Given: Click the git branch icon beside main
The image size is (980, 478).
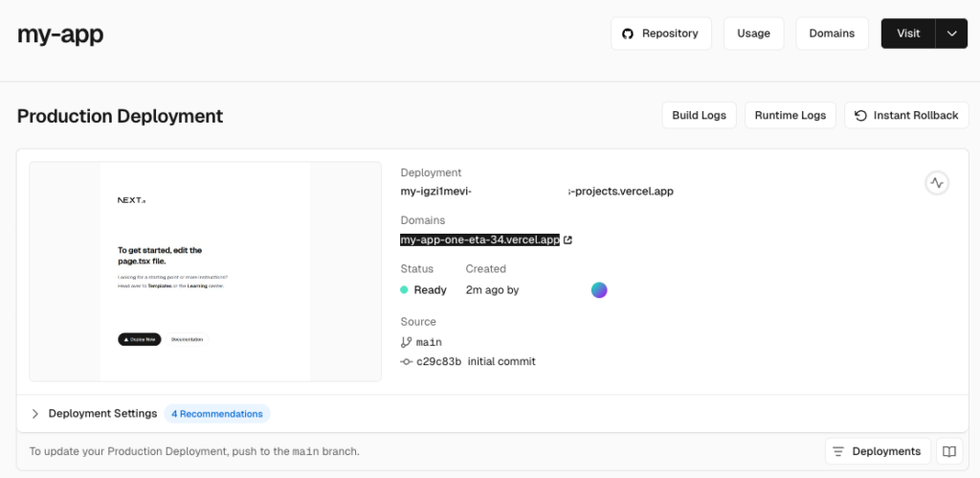Looking at the screenshot, I should pos(406,342).
